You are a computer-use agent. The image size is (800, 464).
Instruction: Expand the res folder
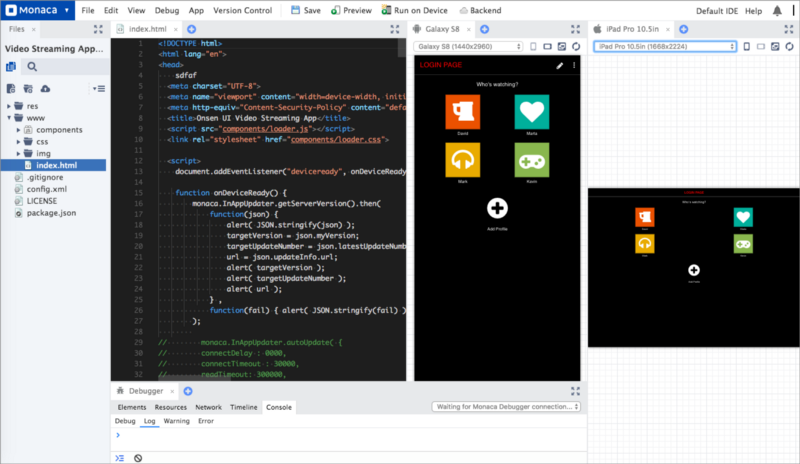(8, 106)
